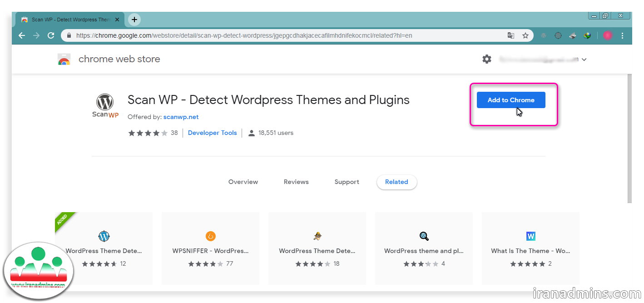Open Chrome's three-dot menu

pos(622,35)
